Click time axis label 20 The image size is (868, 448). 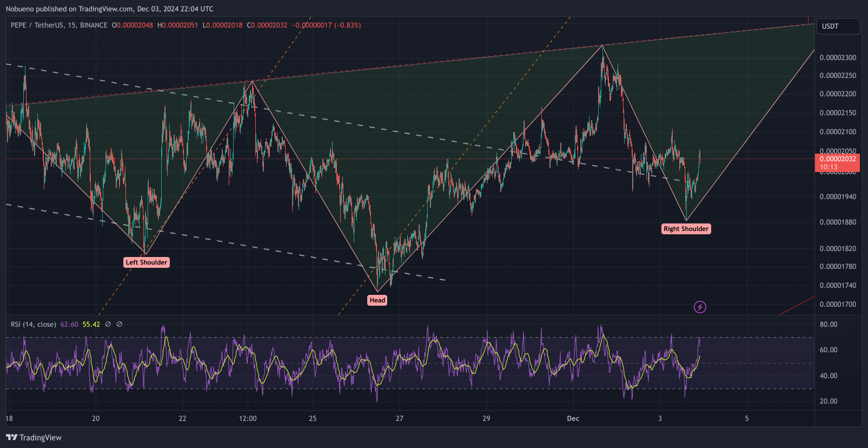point(96,418)
